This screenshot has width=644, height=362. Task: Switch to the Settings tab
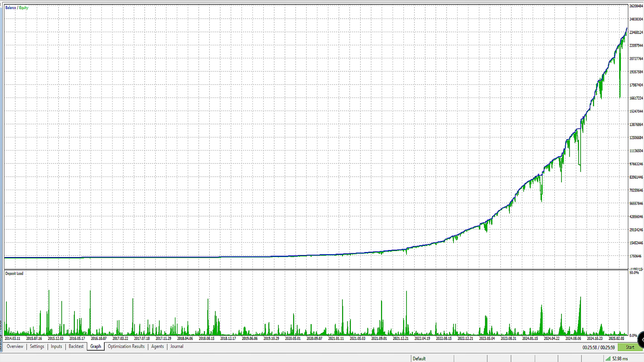click(37, 347)
